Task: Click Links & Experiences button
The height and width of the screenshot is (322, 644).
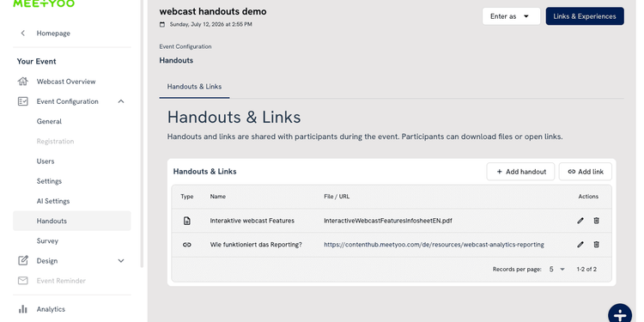Action: pyautogui.click(x=585, y=16)
